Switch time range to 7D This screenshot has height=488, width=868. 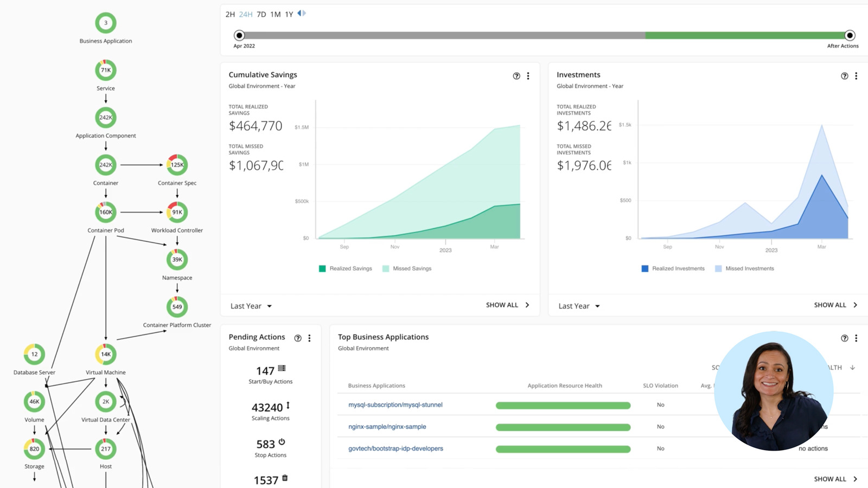(x=261, y=14)
